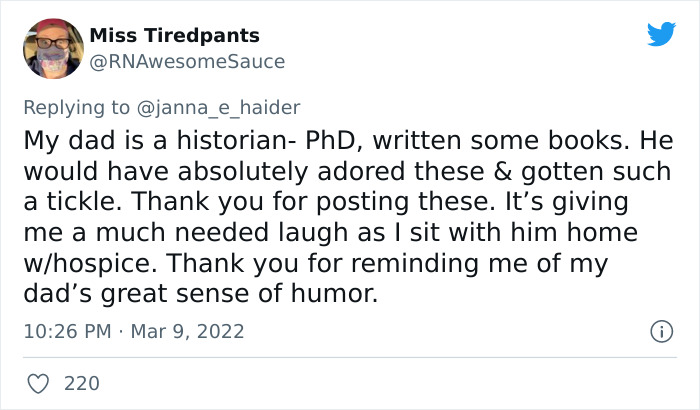This screenshot has height=410, width=700.
Task: Click the Mar 9, 2022 date
Action: click(x=188, y=331)
